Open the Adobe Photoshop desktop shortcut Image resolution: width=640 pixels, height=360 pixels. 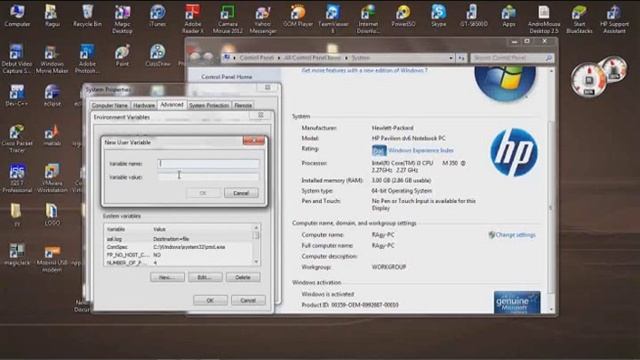point(87,59)
